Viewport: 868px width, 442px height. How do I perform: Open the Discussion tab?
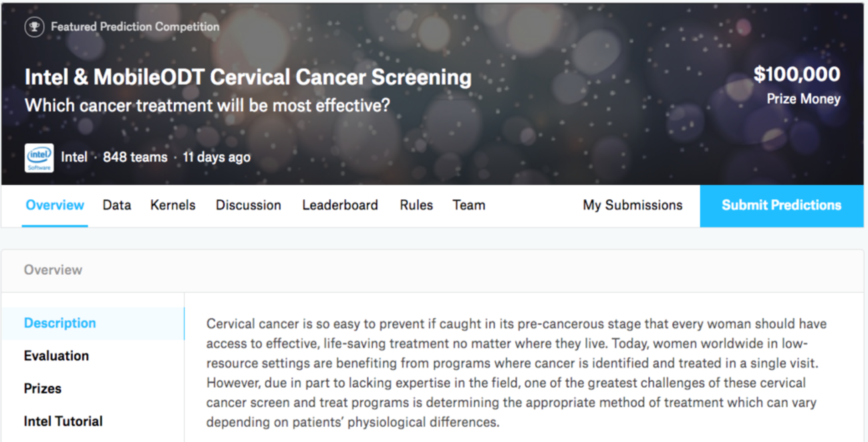[249, 205]
